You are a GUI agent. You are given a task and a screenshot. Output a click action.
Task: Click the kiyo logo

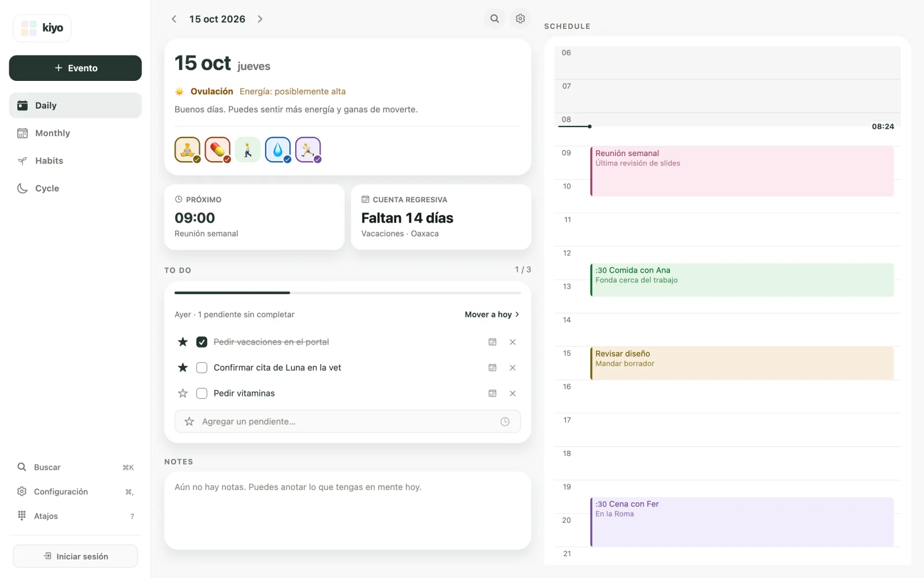pyautogui.click(x=42, y=28)
